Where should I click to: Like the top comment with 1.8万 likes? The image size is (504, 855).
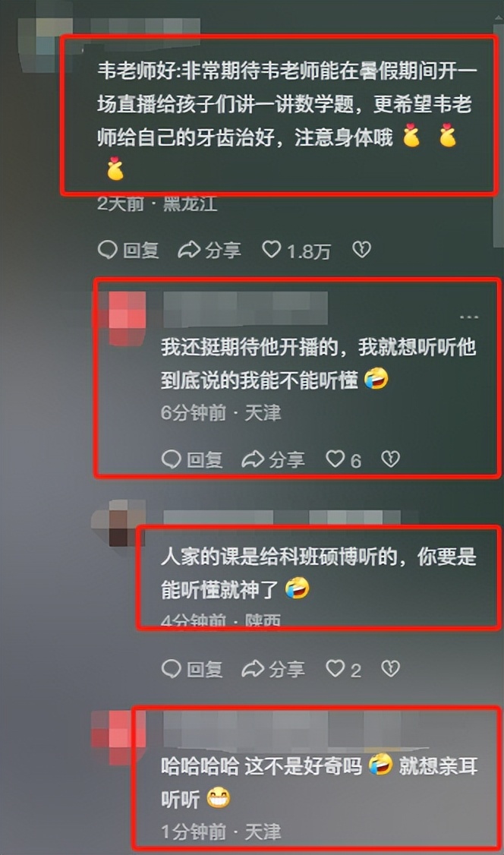297,251
